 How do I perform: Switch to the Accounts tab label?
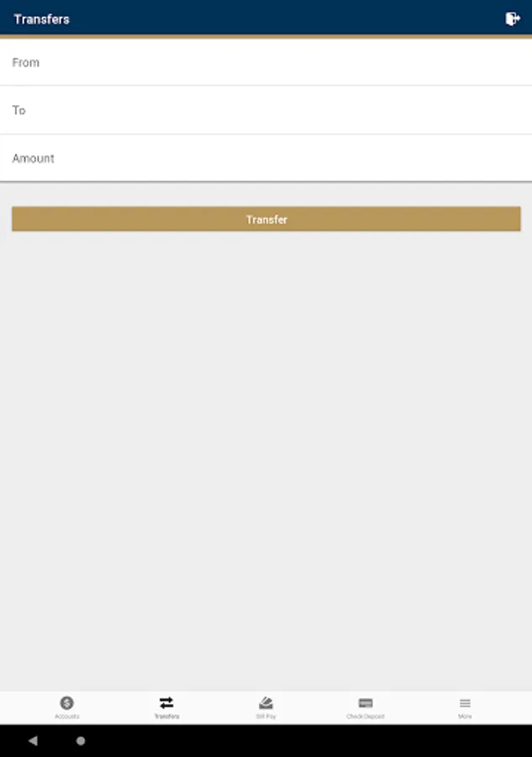coord(66,717)
